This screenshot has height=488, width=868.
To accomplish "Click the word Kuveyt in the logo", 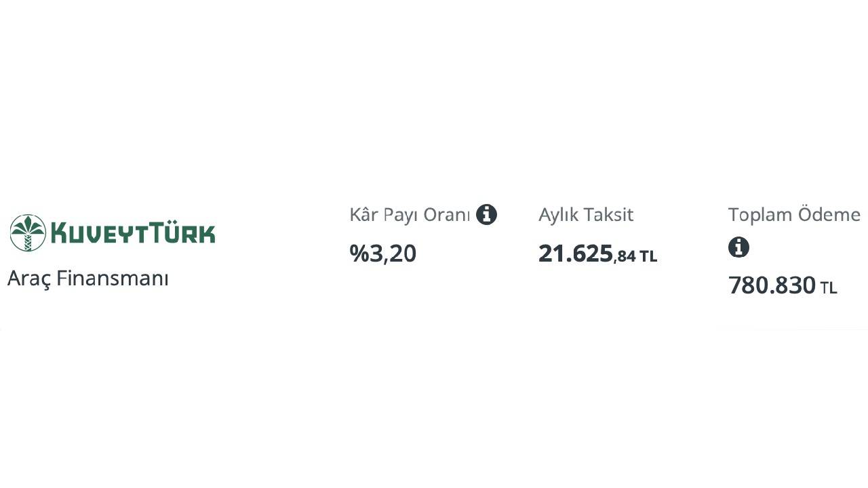I will coord(99,232).
